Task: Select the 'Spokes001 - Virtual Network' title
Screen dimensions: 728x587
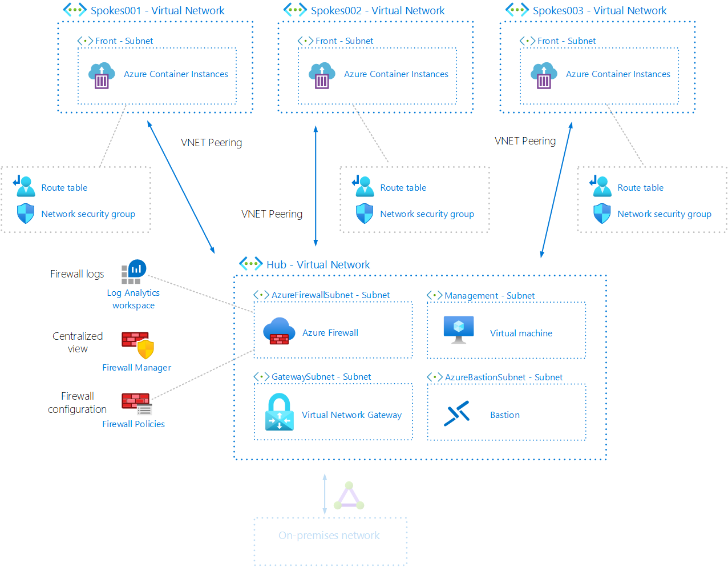Action: [157, 11]
